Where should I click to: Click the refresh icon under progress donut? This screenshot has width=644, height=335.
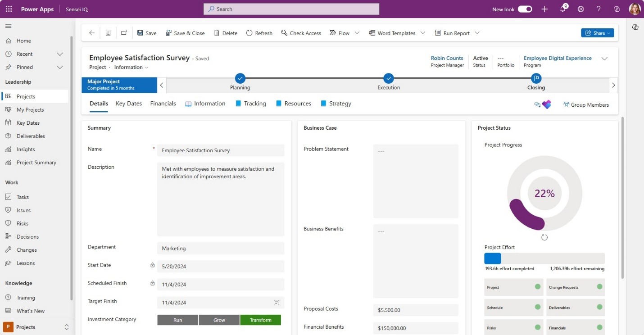point(544,237)
